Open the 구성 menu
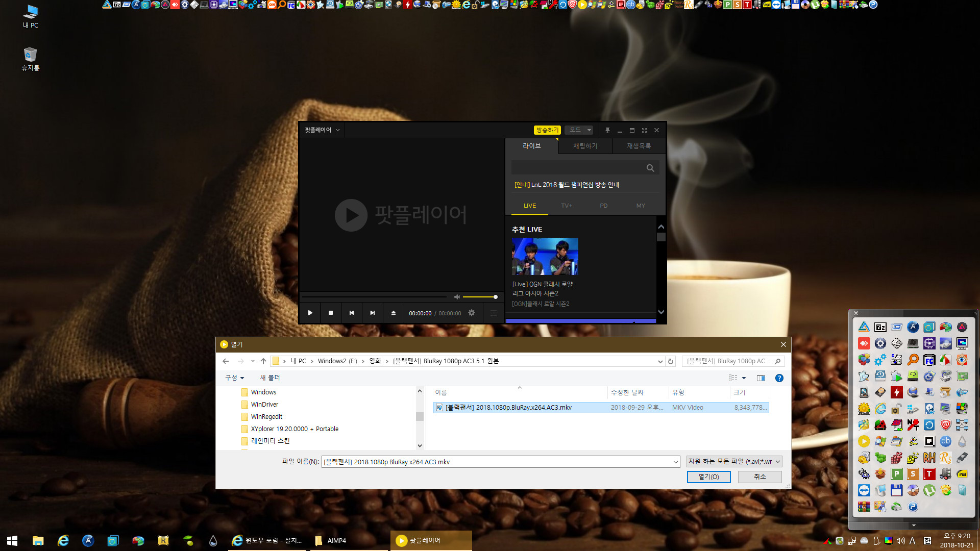Viewport: 980px width, 551px height. (235, 378)
